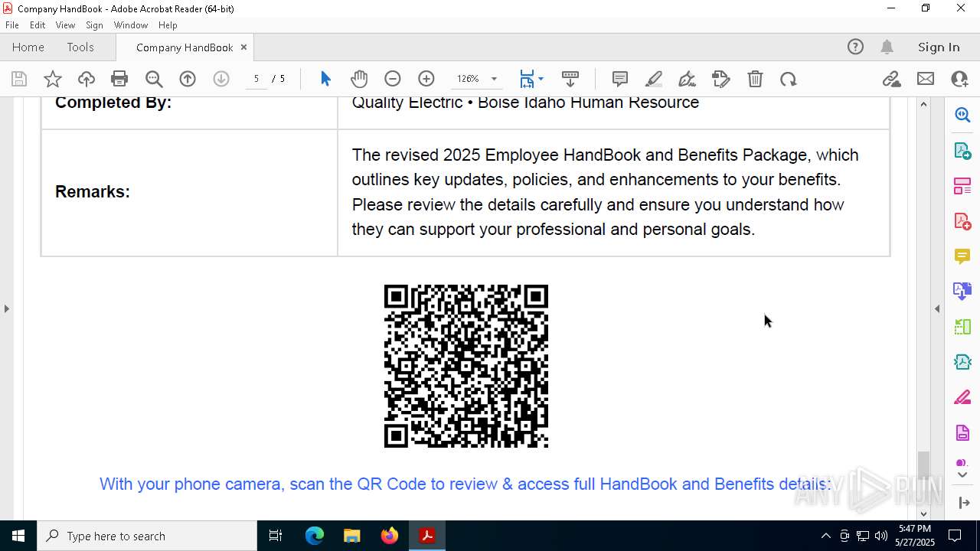The image size is (980, 551).
Task: Go to next page arrow
Action: click(x=221, y=79)
